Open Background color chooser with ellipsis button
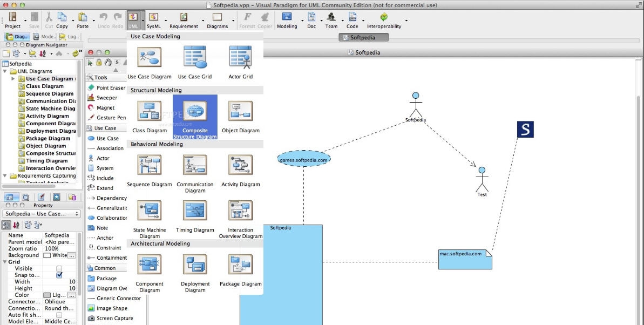Viewport: 644px width, 325px height. 72,255
